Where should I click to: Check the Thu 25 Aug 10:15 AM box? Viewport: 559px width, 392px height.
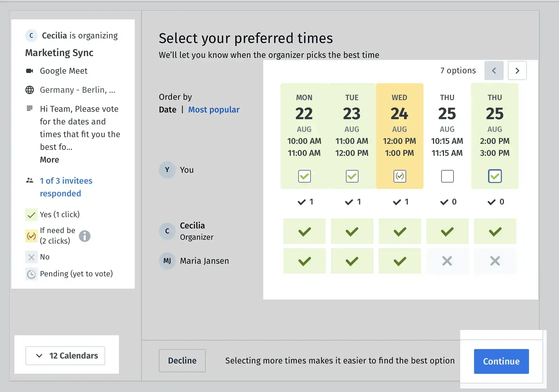pos(447,176)
